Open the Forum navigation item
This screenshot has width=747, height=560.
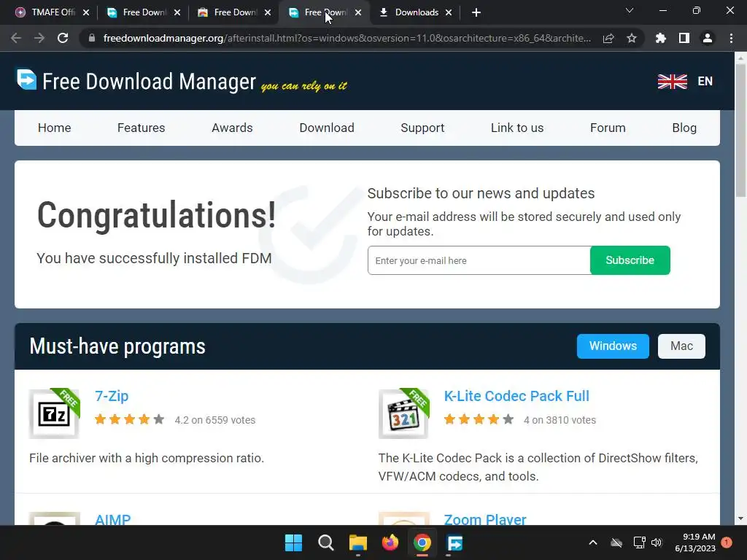point(608,128)
